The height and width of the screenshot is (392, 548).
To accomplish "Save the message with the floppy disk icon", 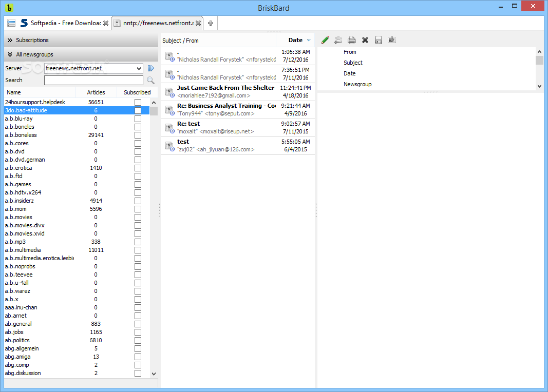I will coord(379,40).
